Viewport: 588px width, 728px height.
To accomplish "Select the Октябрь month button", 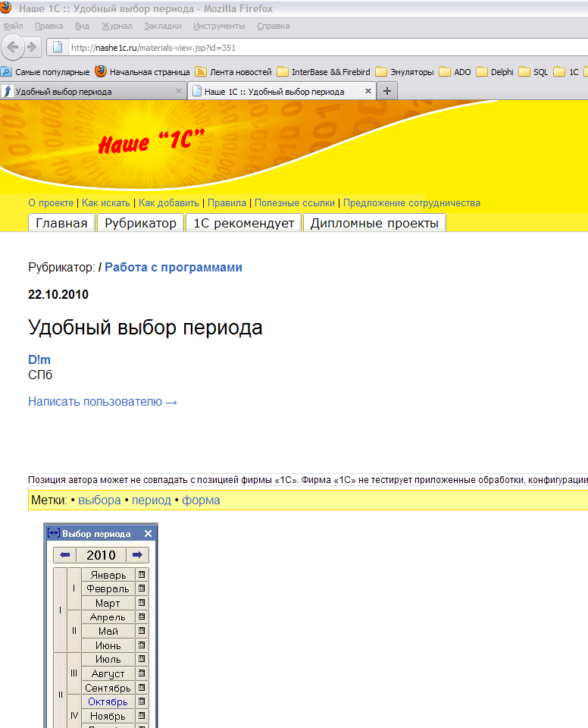I will click(108, 701).
